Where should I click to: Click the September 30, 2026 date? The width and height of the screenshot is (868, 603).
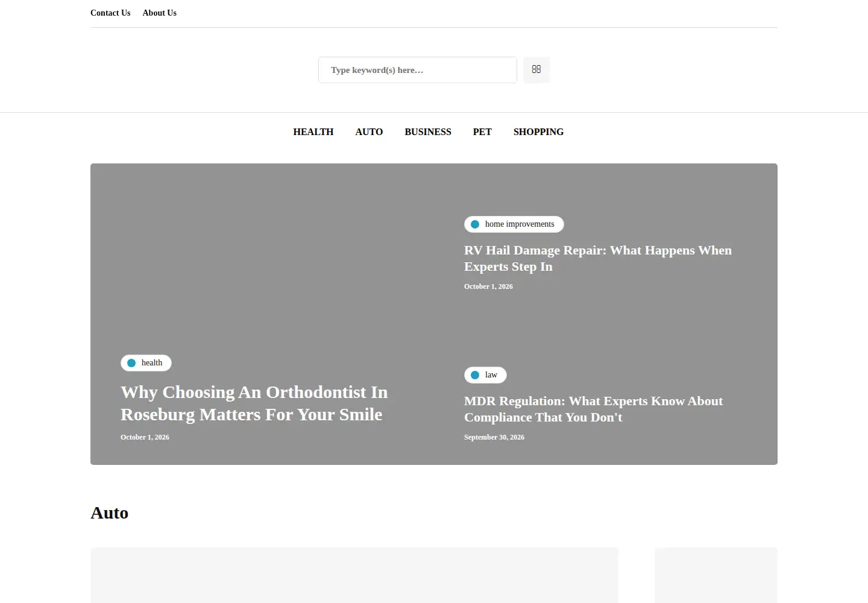(494, 437)
